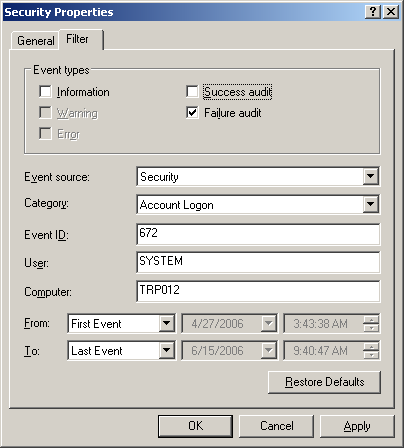The width and height of the screenshot is (404, 448).
Task: Click into the Event ID field
Action: (x=258, y=234)
